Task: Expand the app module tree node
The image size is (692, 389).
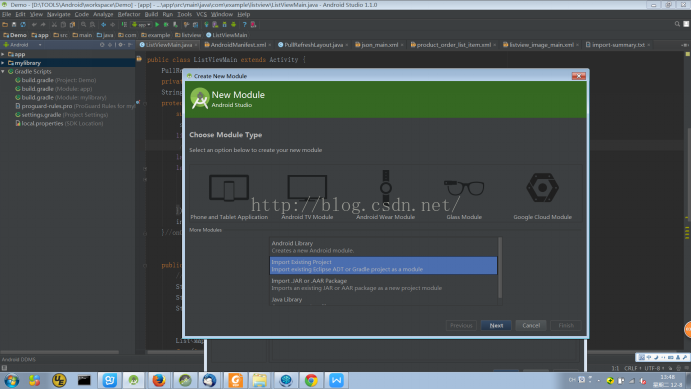Action: tap(3, 54)
